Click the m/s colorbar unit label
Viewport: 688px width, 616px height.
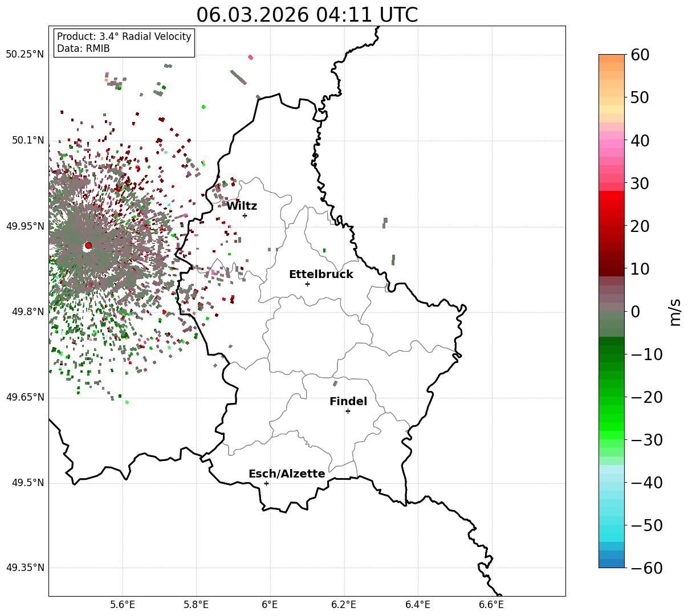(x=675, y=311)
